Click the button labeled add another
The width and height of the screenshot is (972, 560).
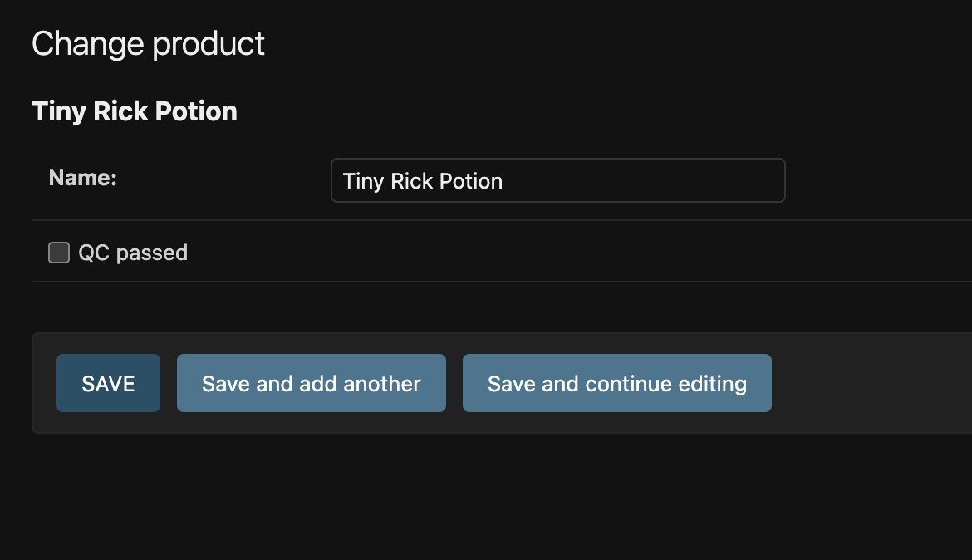[311, 383]
